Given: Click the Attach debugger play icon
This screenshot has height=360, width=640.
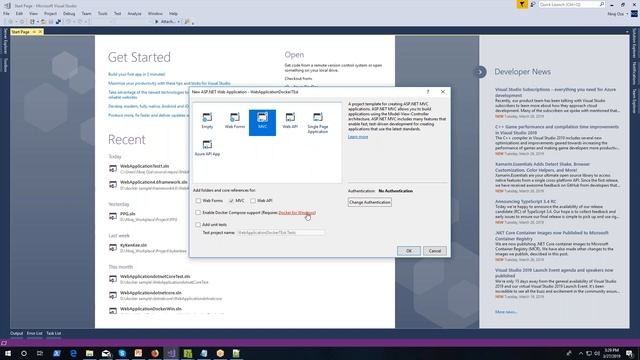Looking at the screenshot, I should pos(157,22).
